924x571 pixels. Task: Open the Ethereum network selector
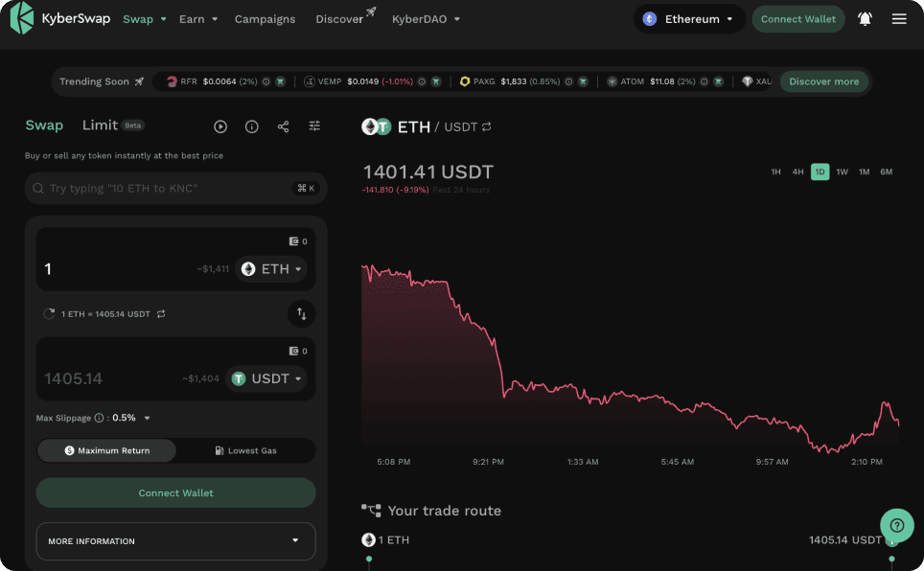pyautogui.click(x=689, y=19)
